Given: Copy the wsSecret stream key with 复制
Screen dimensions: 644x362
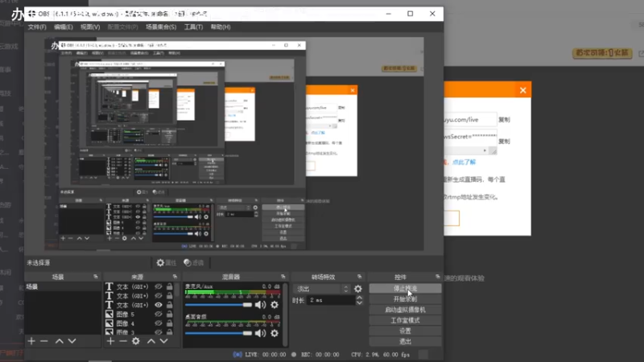Looking at the screenshot, I should click(505, 142).
